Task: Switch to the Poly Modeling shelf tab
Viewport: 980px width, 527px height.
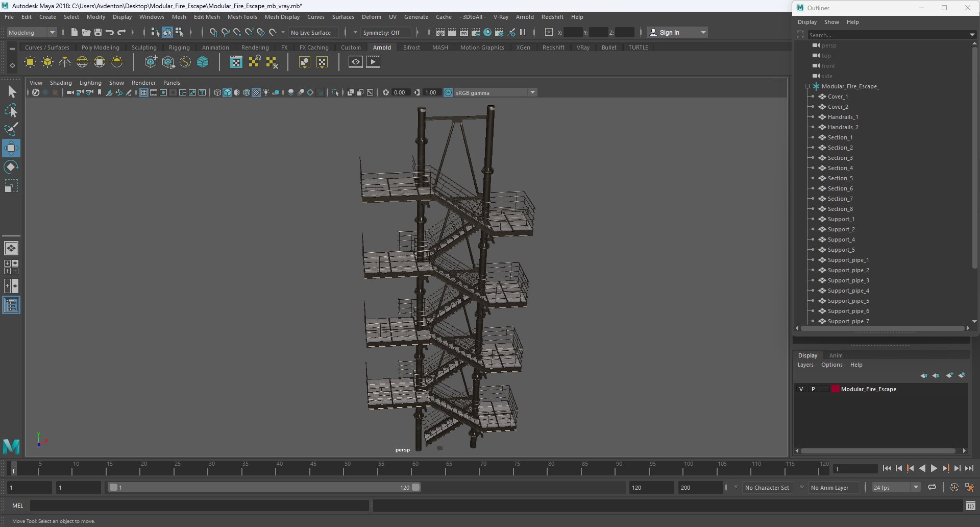Action: click(x=100, y=47)
